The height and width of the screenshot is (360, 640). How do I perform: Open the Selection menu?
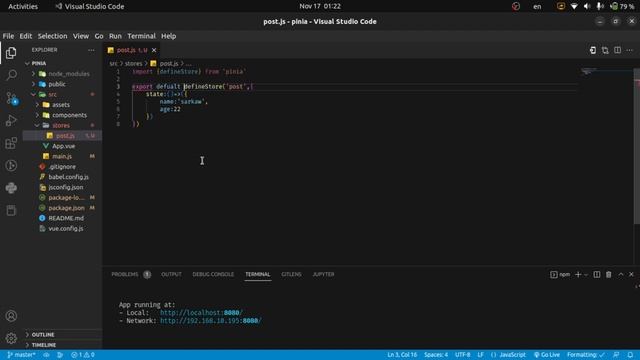(52, 36)
